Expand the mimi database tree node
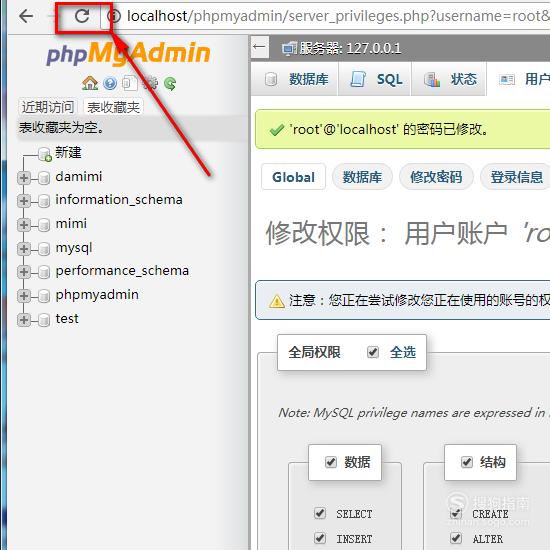This screenshot has width=550, height=550. (24, 225)
